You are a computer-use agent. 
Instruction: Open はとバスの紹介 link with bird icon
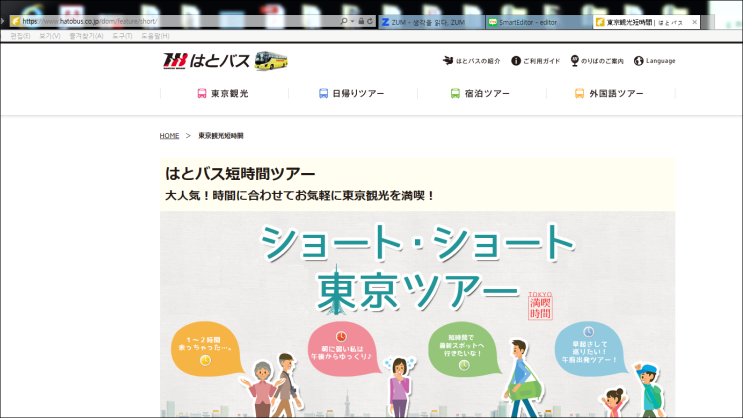click(x=471, y=61)
